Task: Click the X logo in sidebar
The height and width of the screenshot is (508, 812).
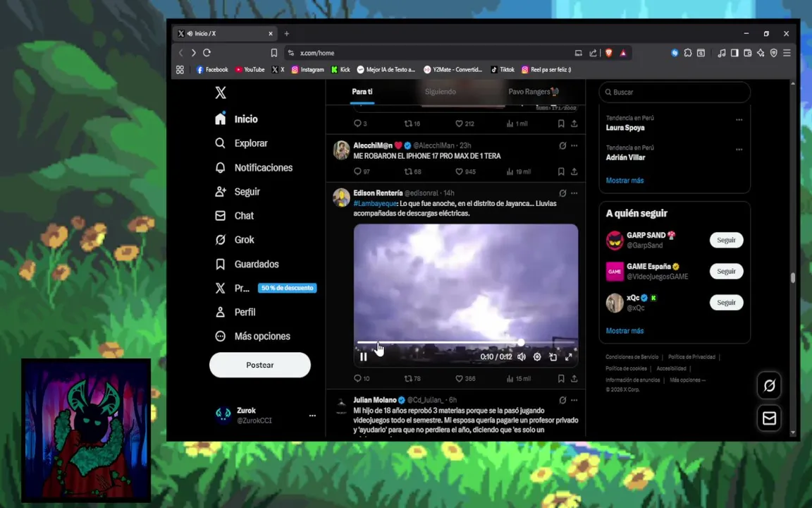Action: point(221,93)
